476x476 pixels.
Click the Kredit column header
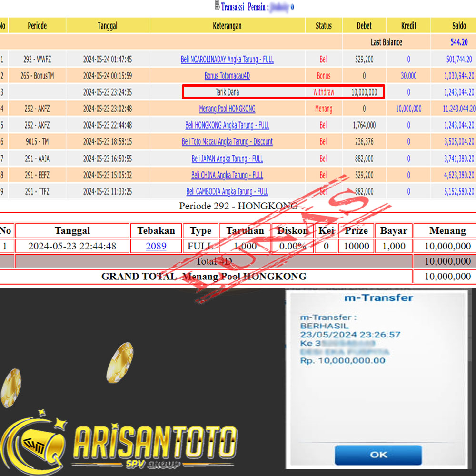[408, 26]
